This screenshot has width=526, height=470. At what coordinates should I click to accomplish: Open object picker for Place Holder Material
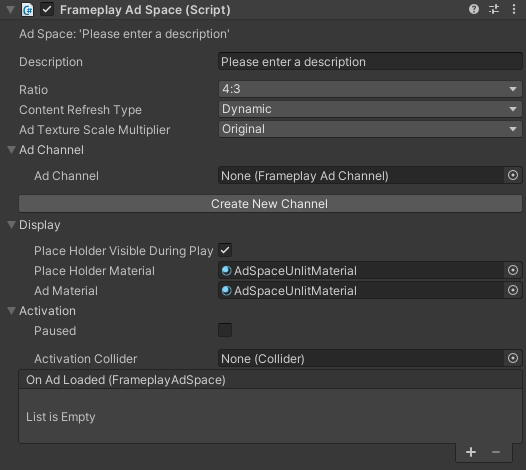click(513, 270)
